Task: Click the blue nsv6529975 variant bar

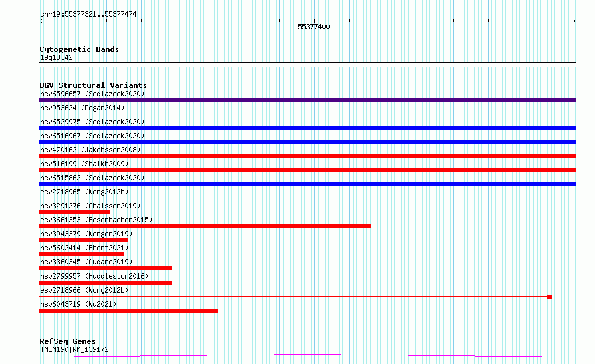Action: click(x=308, y=128)
